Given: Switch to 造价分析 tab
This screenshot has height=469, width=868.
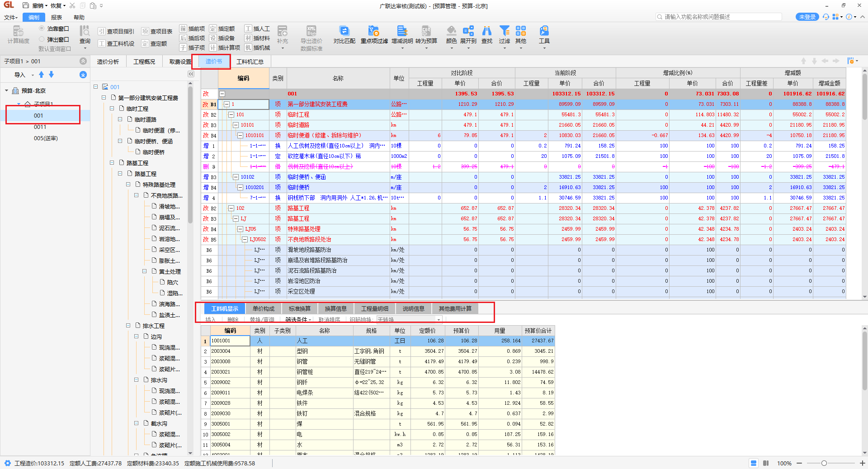Looking at the screenshot, I should [108, 62].
